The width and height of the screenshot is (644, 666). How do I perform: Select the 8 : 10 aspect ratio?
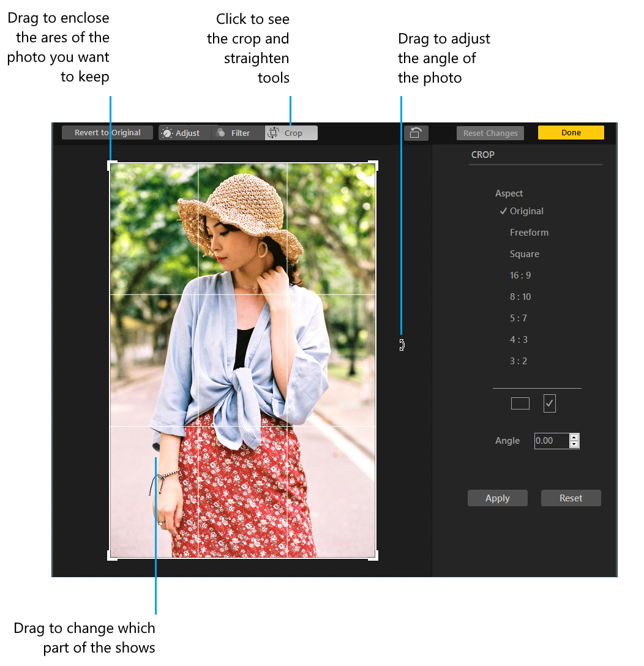(520, 296)
